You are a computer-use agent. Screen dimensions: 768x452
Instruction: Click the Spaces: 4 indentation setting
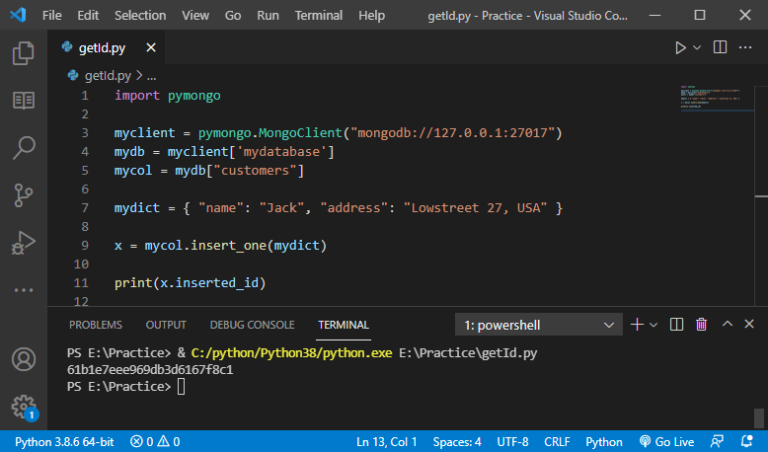coord(457,442)
